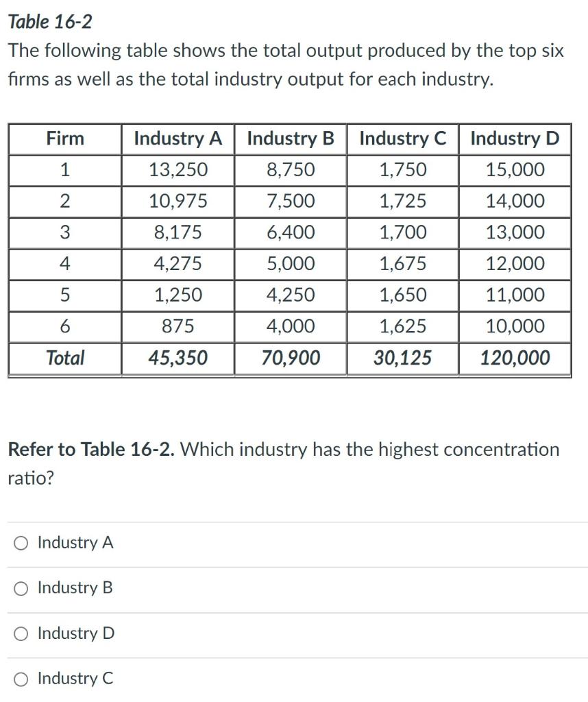Click the Industry B column header
Image resolution: width=588 pixels, height=702 pixels.
[291, 139]
